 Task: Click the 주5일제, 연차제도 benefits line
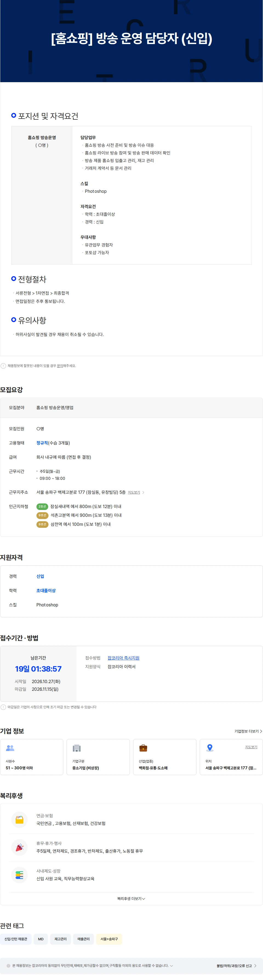89,851
